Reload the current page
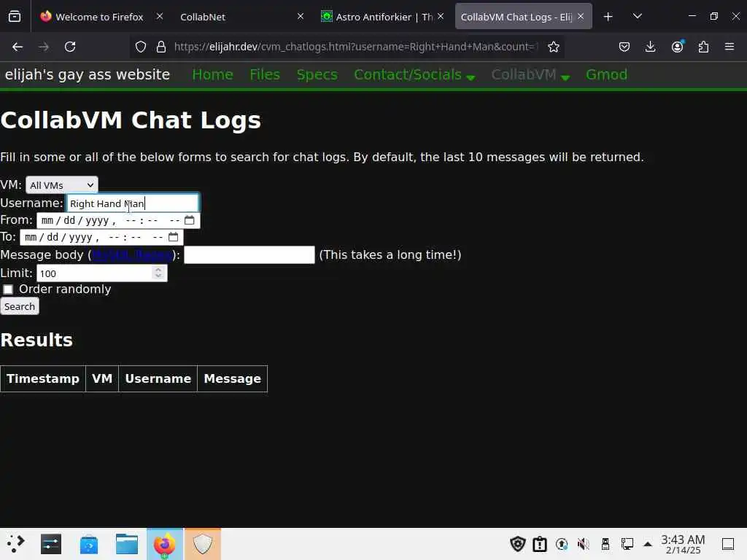The image size is (747, 560). point(70,47)
